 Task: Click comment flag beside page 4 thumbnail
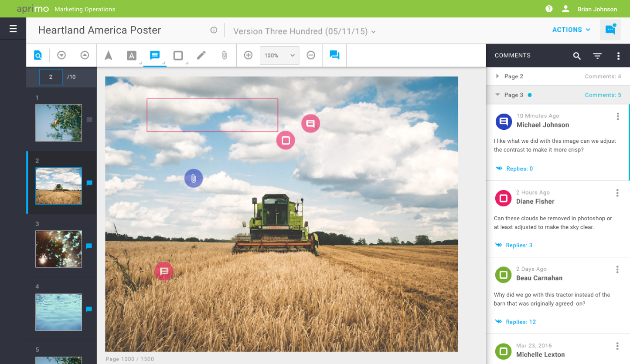(x=89, y=309)
